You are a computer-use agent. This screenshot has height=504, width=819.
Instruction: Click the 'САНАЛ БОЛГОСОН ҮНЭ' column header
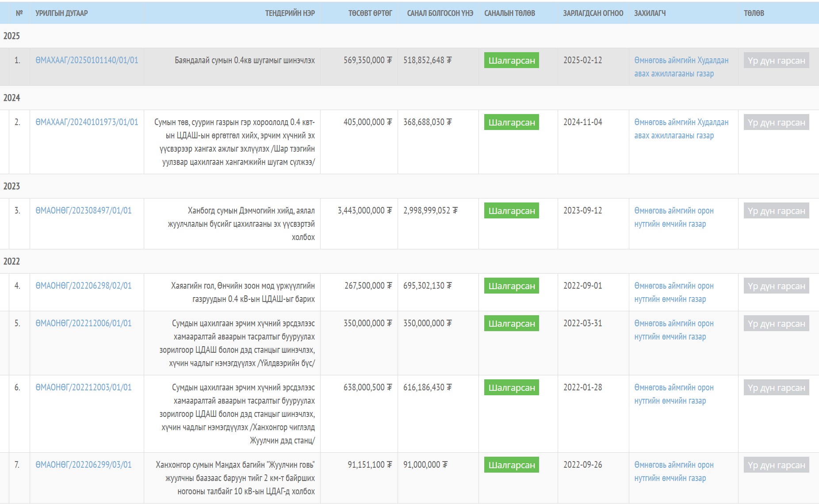click(x=440, y=13)
